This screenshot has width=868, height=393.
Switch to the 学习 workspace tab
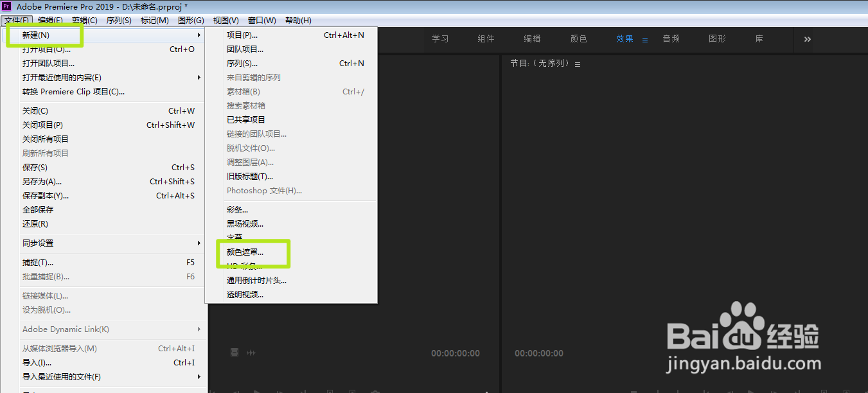coord(440,39)
